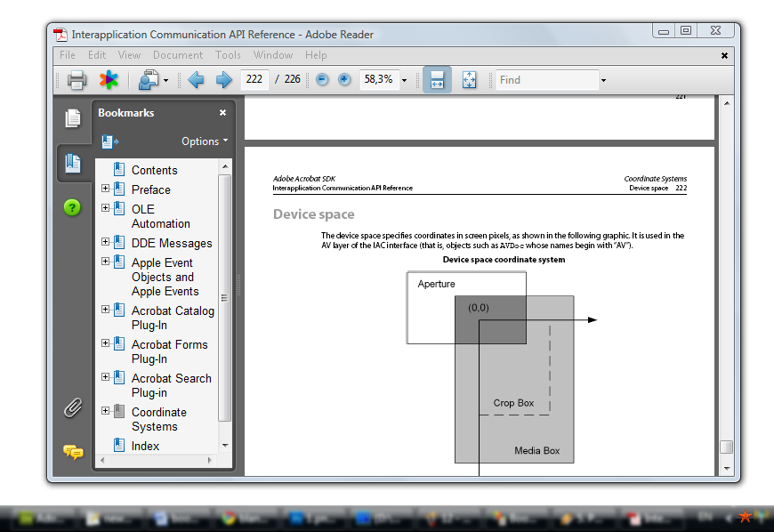Image resolution: width=774 pixels, height=532 pixels.
Task: Open the Window menu
Action: (x=273, y=55)
